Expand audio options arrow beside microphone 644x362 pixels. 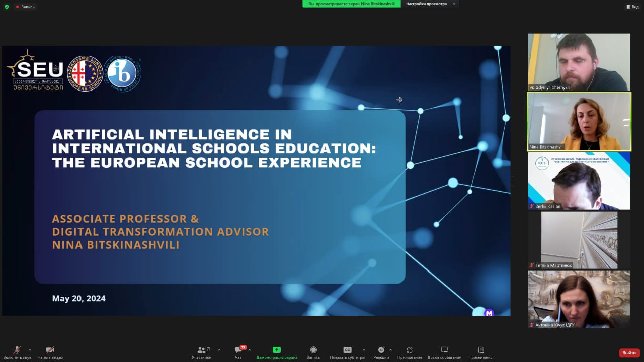coord(30,350)
